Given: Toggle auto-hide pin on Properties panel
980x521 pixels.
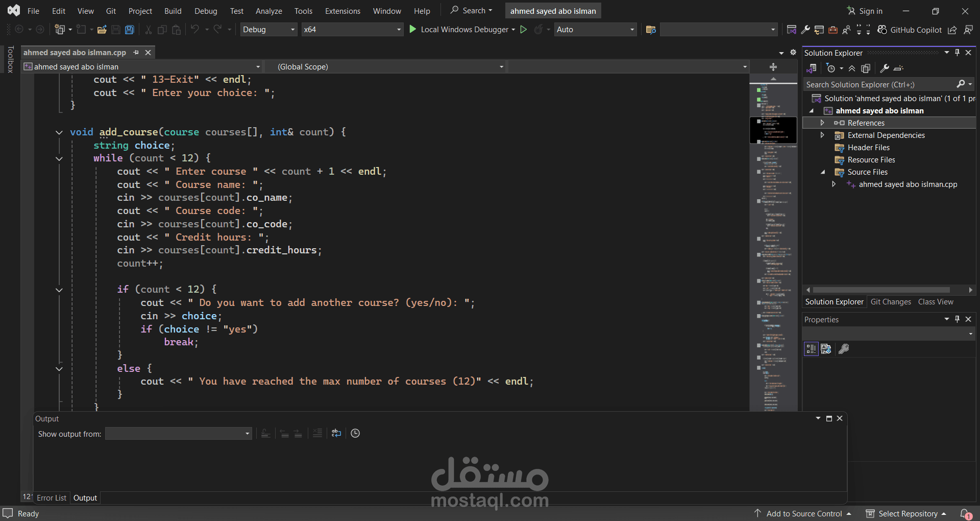Looking at the screenshot, I should 958,319.
